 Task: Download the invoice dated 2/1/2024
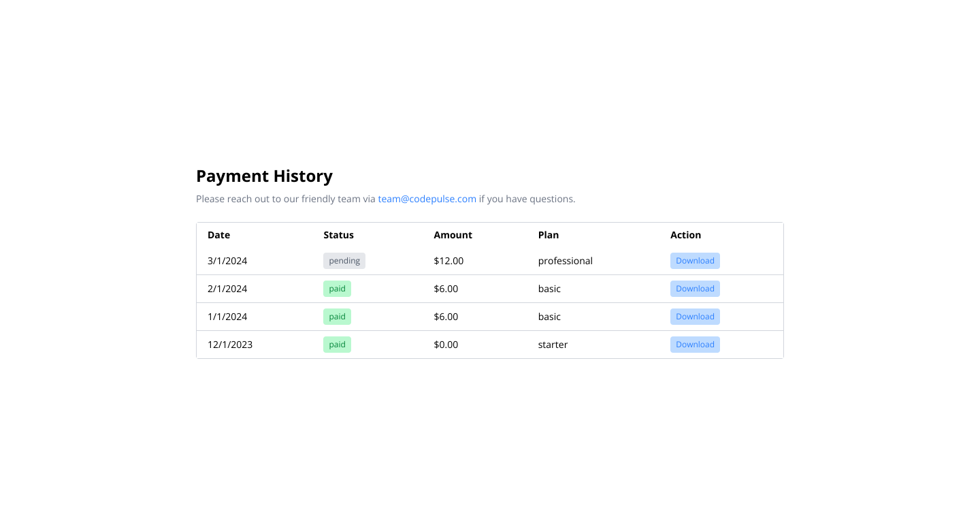pos(695,289)
